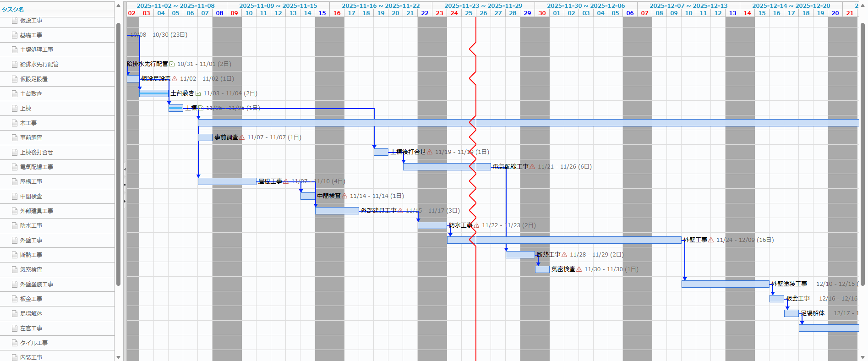Select the 2025-11-23 ~ 2025-11-29 week header

[x=483, y=5]
